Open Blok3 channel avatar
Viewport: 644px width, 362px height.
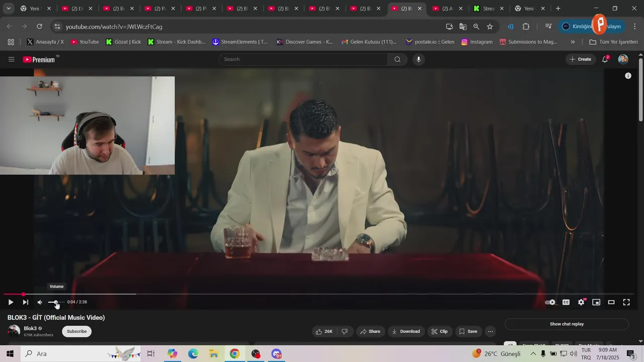[x=14, y=331]
